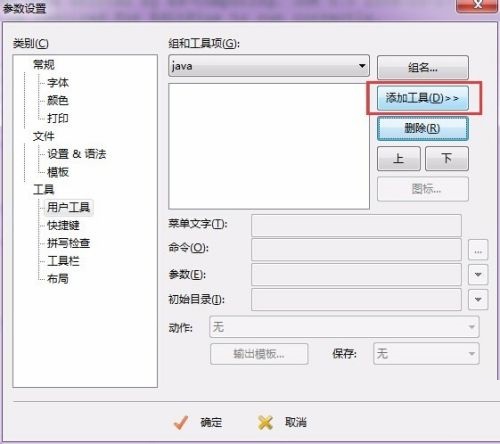500x444 pixels.
Task: Focus the 命令 input field
Action: [x=356, y=249]
